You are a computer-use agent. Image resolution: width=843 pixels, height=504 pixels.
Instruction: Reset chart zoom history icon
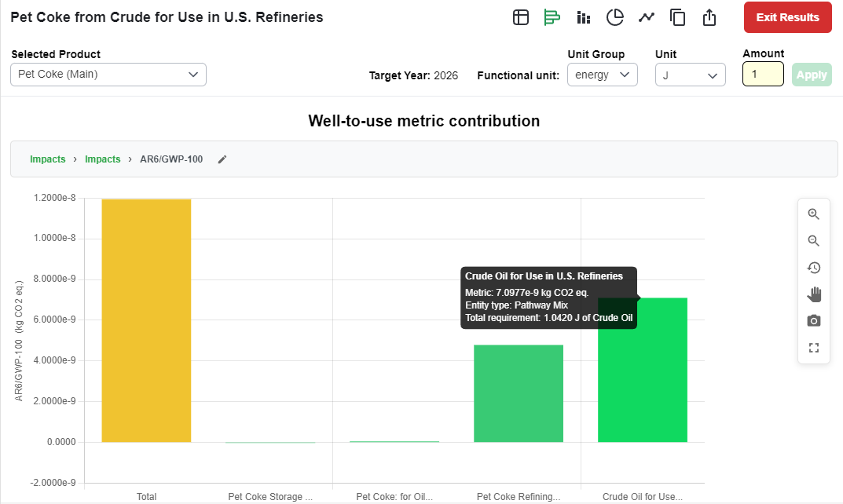(x=813, y=268)
